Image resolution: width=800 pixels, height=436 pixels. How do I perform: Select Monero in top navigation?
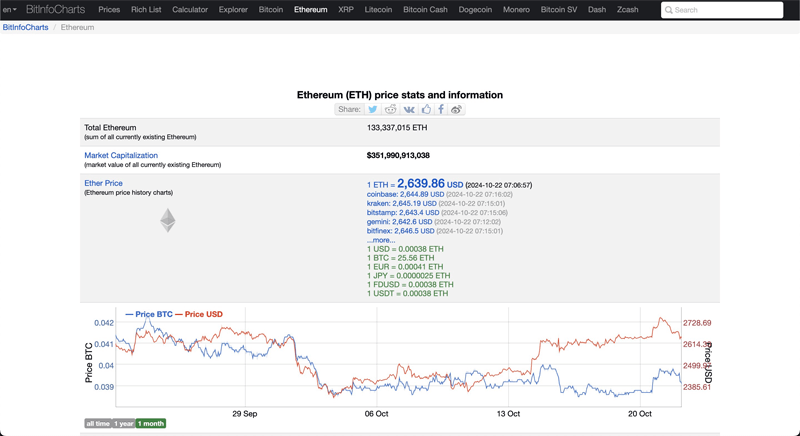(516, 10)
